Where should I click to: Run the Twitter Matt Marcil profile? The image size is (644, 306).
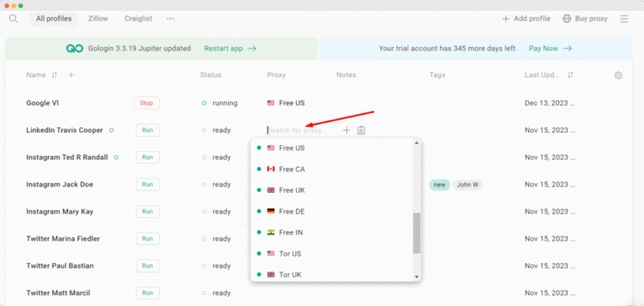(148, 293)
